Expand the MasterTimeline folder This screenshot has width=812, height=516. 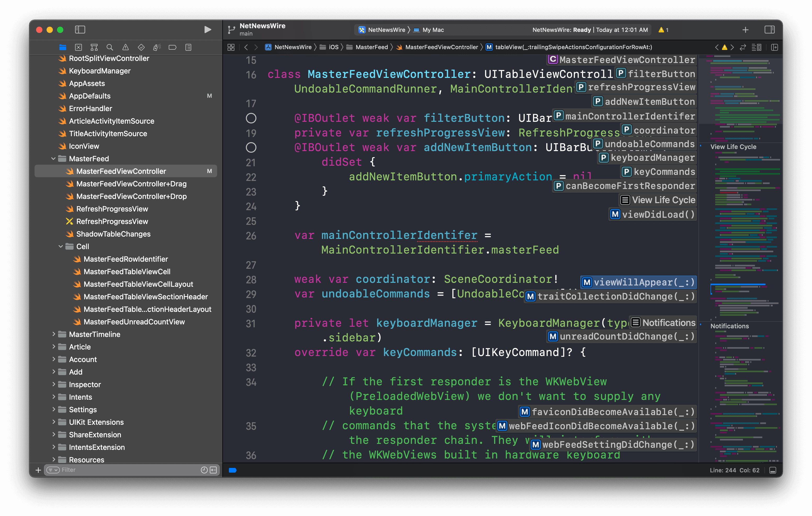click(x=53, y=334)
